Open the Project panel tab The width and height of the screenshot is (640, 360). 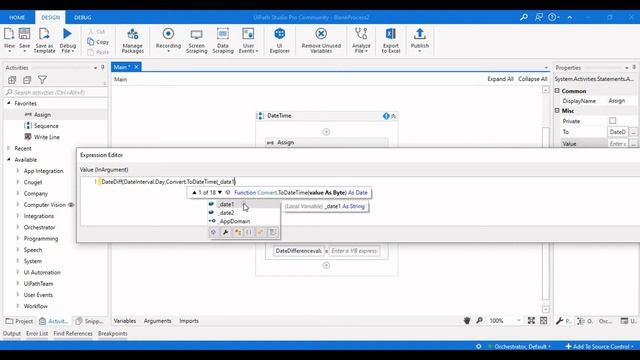[x=19, y=321]
